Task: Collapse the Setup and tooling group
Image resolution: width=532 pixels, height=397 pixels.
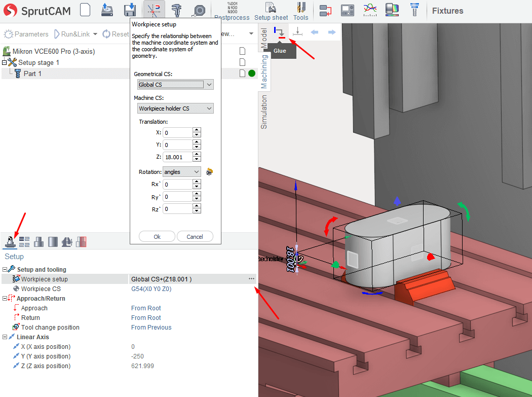Action: [x=5, y=269]
